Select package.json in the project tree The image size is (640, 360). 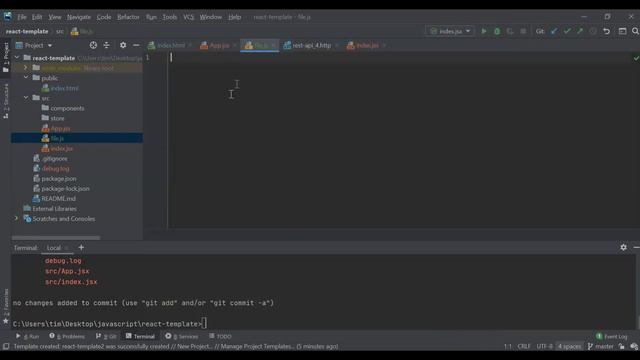pos(59,178)
